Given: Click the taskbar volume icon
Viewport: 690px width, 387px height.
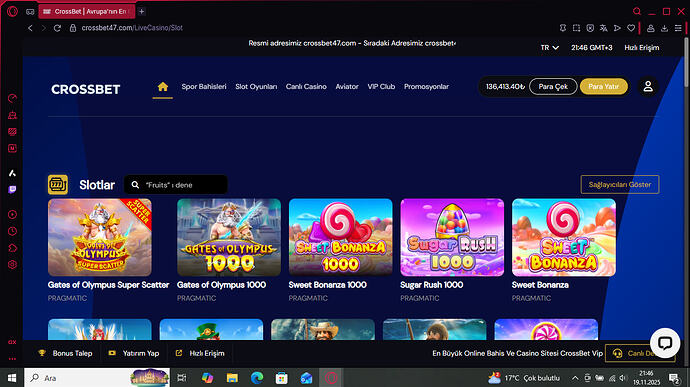Looking at the screenshot, I should (x=622, y=378).
